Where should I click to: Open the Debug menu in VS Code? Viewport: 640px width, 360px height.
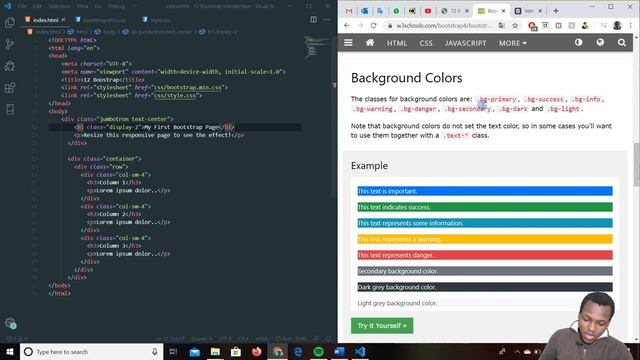click(x=116, y=6)
